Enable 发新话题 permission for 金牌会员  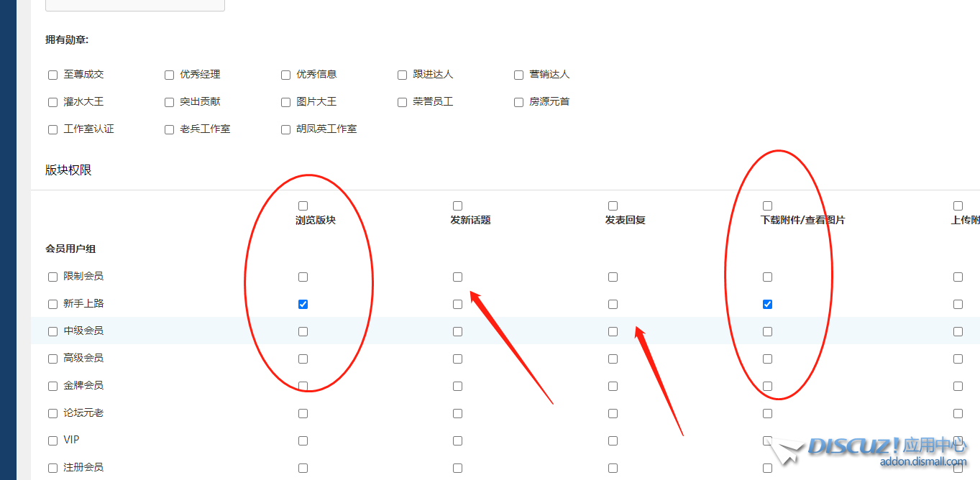click(x=457, y=386)
